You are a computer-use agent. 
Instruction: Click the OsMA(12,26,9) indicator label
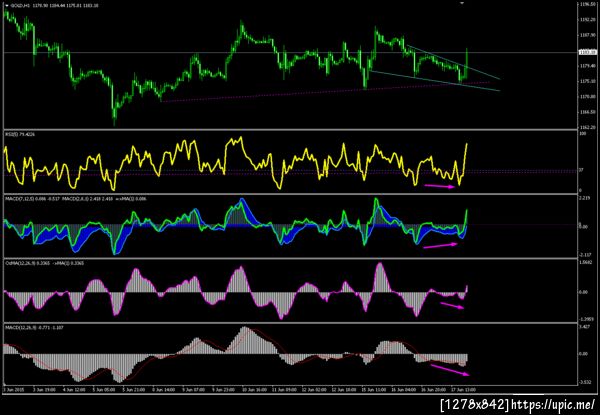pos(19,263)
